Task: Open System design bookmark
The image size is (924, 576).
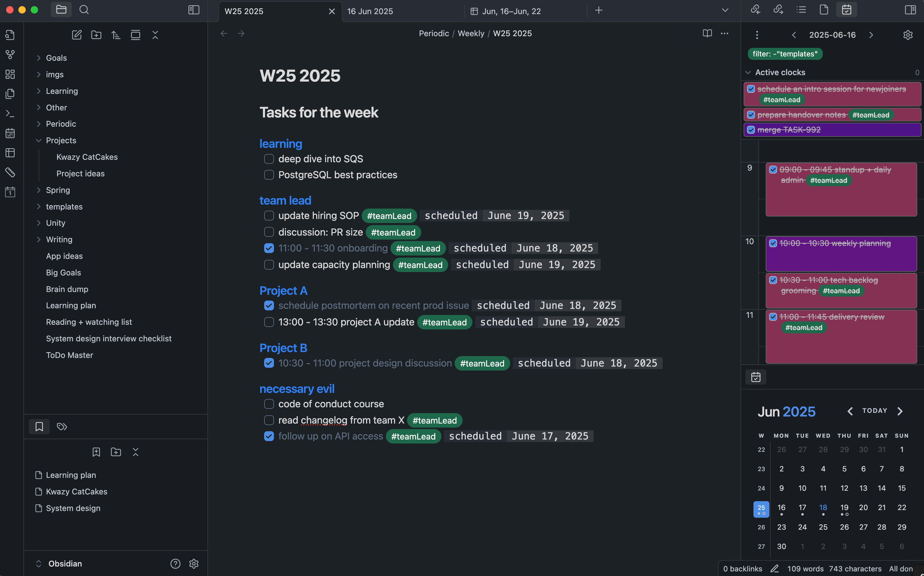Action: 73,508
